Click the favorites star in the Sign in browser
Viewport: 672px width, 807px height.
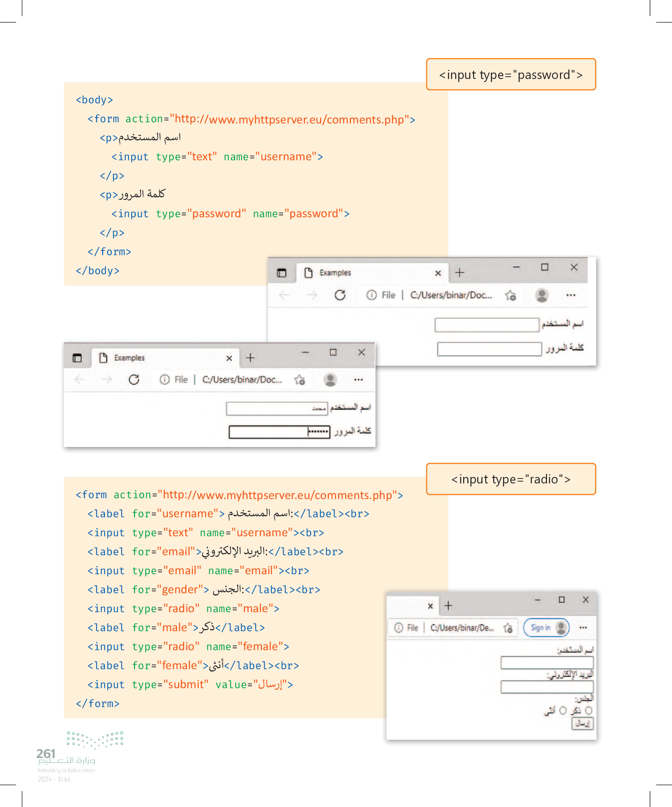click(508, 628)
